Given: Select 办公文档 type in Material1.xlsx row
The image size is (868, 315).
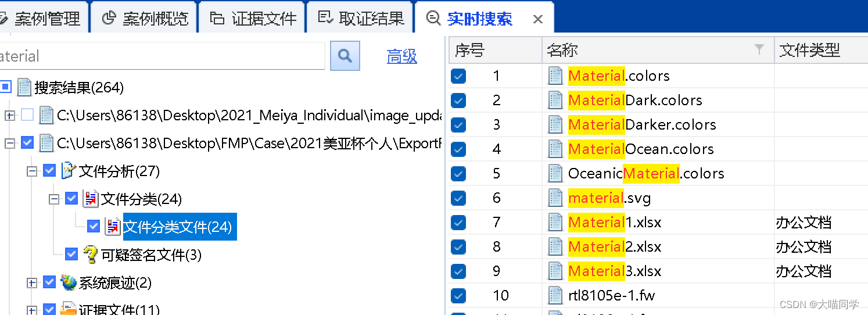Looking at the screenshot, I should 804,222.
